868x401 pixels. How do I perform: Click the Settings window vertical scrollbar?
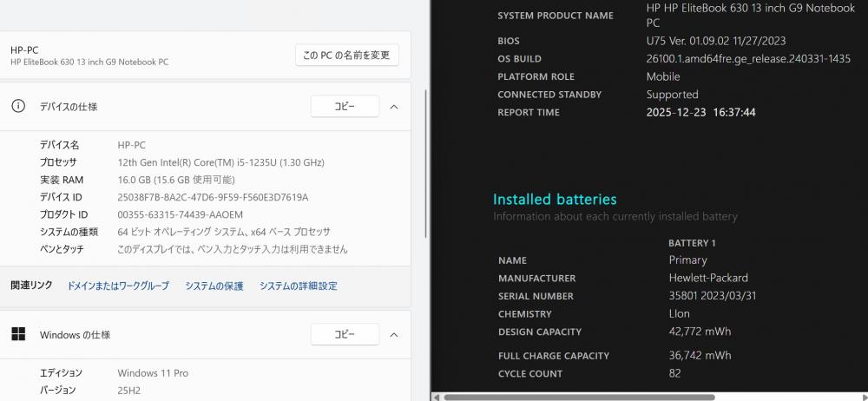pyautogui.click(x=426, y=163)
